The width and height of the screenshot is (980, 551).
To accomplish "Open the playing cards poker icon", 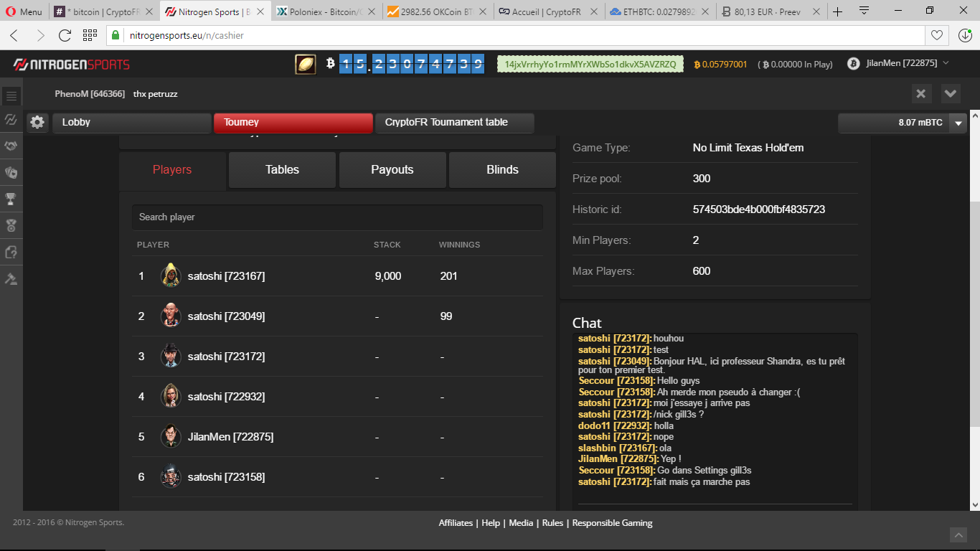I will [x=11, y=172].
